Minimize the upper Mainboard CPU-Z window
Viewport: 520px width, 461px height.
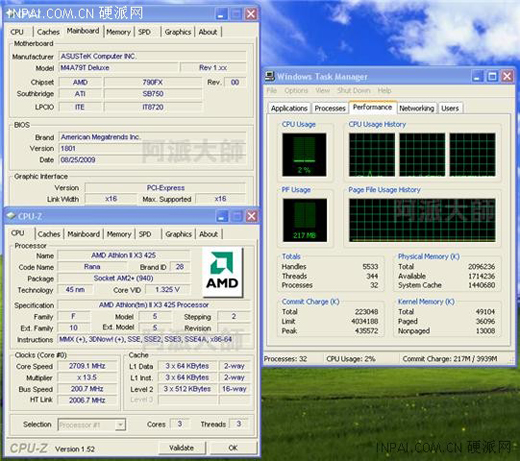(221, 14)
